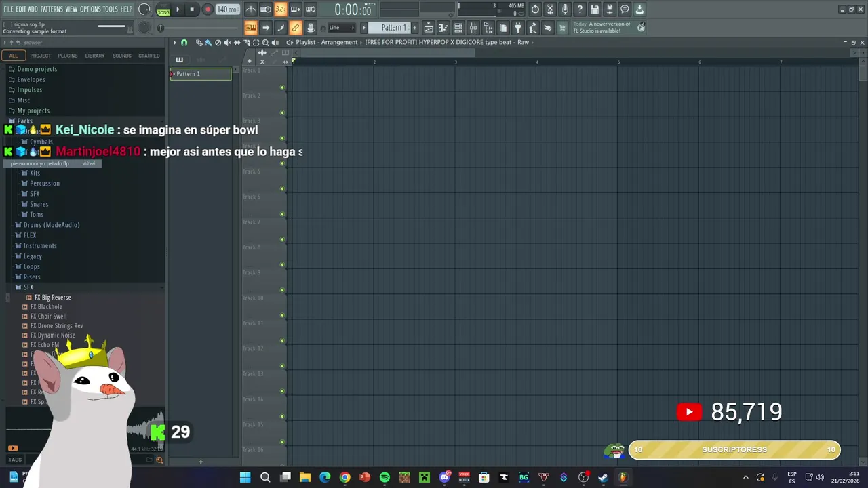Click the red Record button
Viewport: 868px width, 488px height.
[208, 9]
